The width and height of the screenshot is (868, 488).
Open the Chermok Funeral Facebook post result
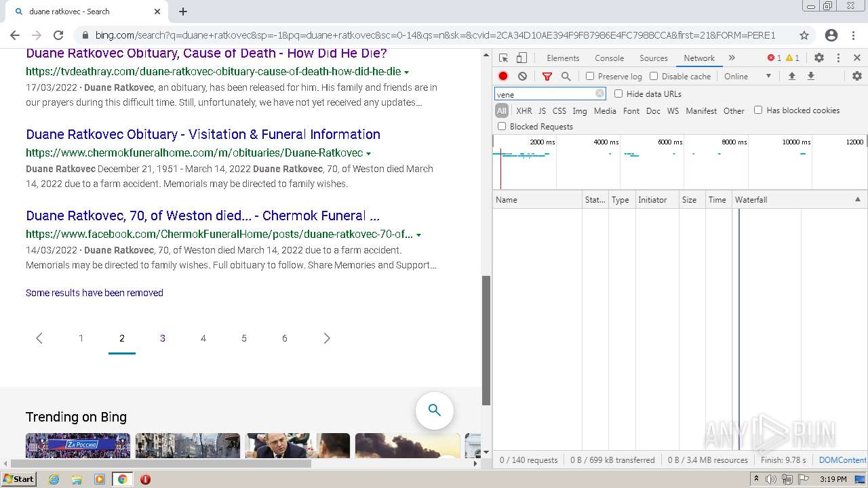tap(203, 216)
